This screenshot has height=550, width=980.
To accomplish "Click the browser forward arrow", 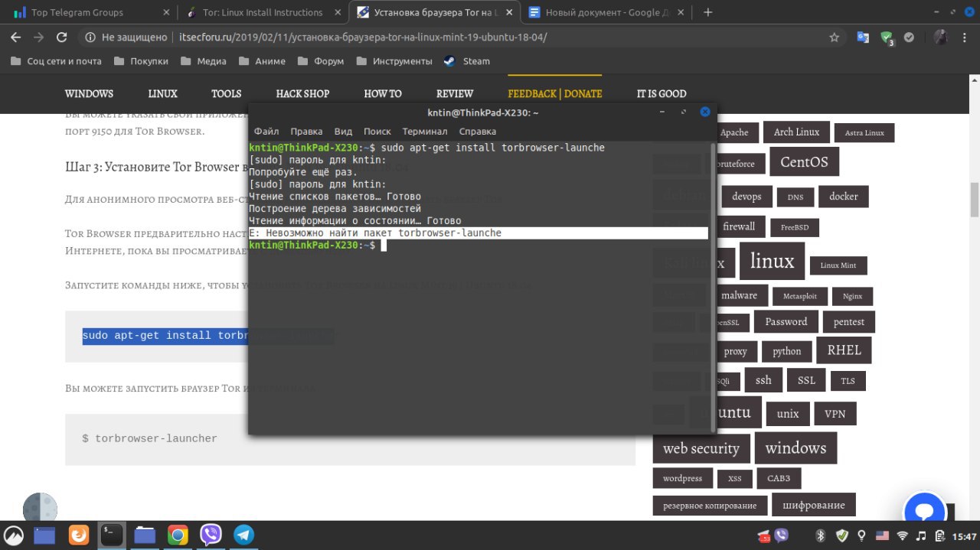I will (x=39, y=37).
